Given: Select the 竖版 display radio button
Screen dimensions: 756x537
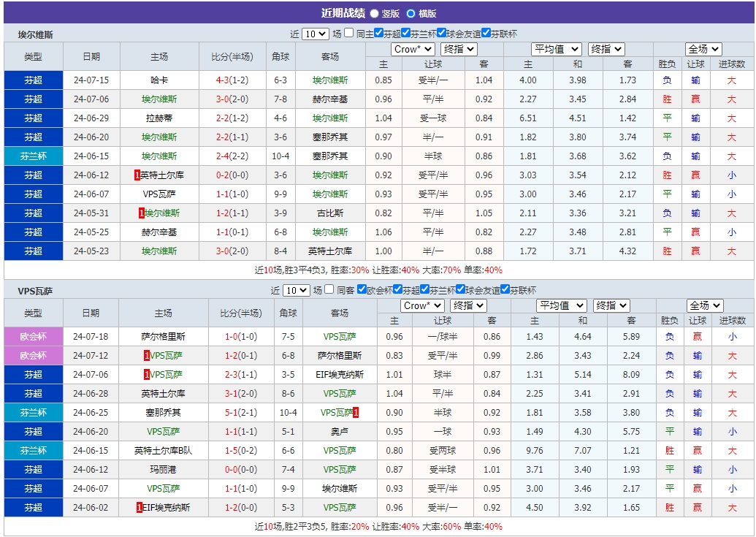Looking at the screenshot, I should (x=374, y=11).
